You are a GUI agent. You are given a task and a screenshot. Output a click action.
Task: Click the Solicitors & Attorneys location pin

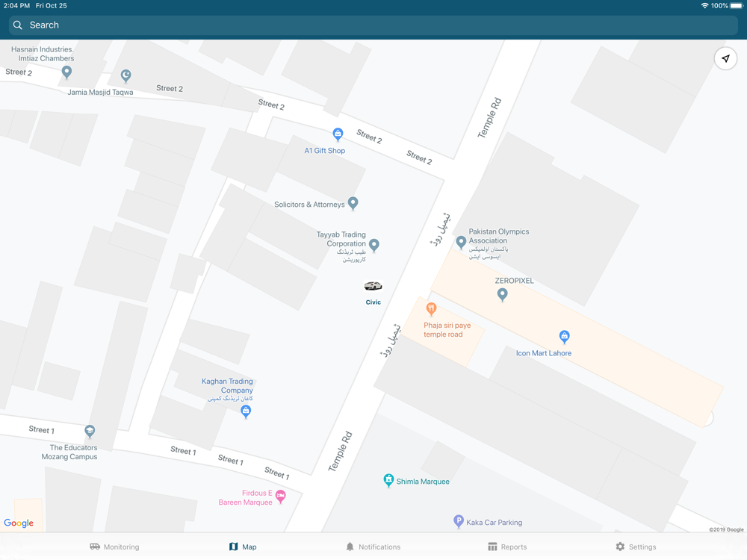[x=353, y=203]
